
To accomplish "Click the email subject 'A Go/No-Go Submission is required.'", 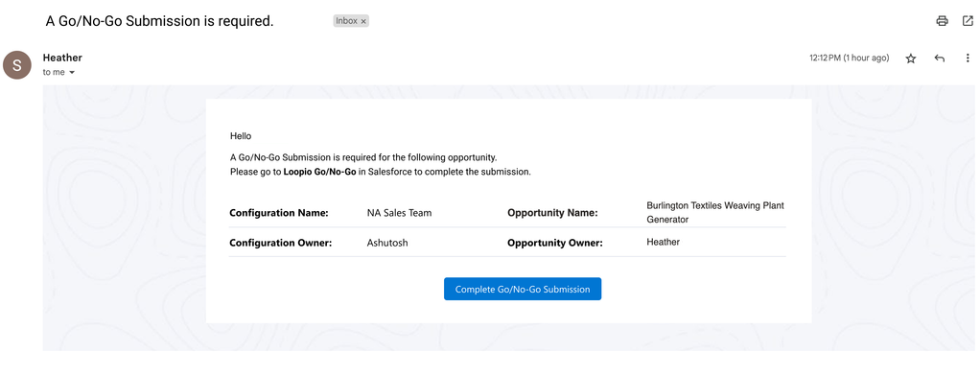I will point(160,21).
